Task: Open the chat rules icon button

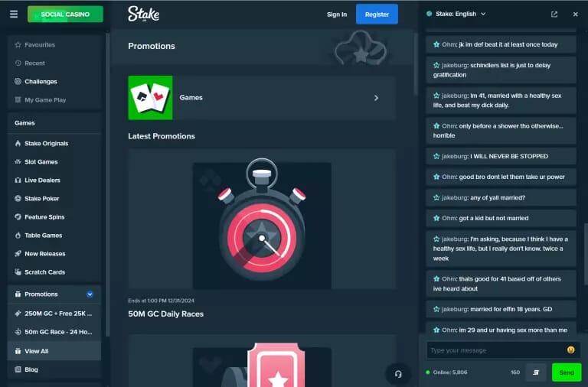Action: pos(536,372)
